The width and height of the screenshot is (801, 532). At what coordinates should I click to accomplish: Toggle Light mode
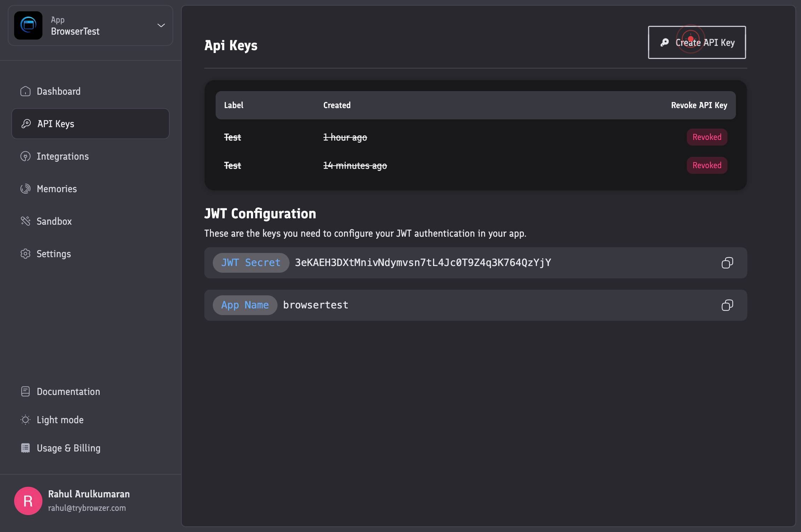click(52, 420)
